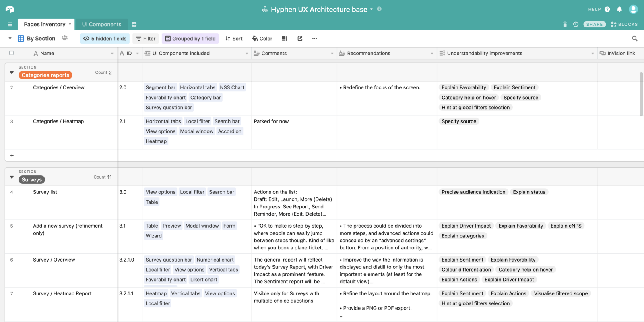Click the vertical scrollbar thumb

tap(641, 94)
